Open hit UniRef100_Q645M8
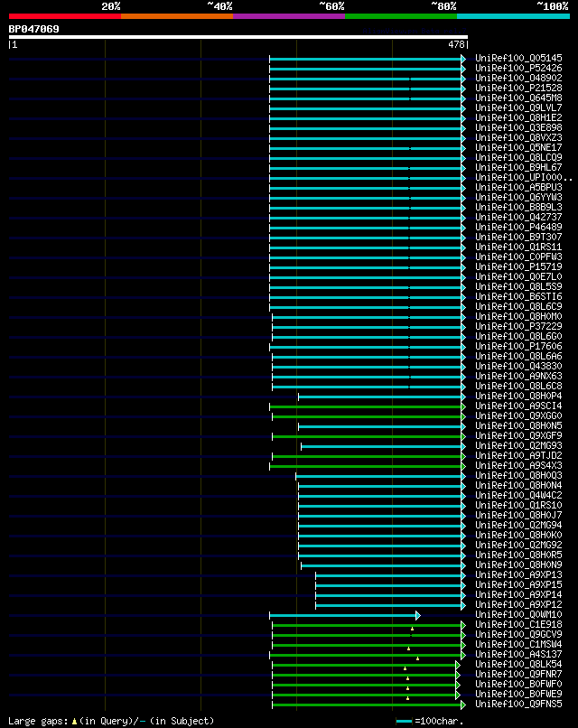Screen dimensions: 578x728 tap(518, 98)
